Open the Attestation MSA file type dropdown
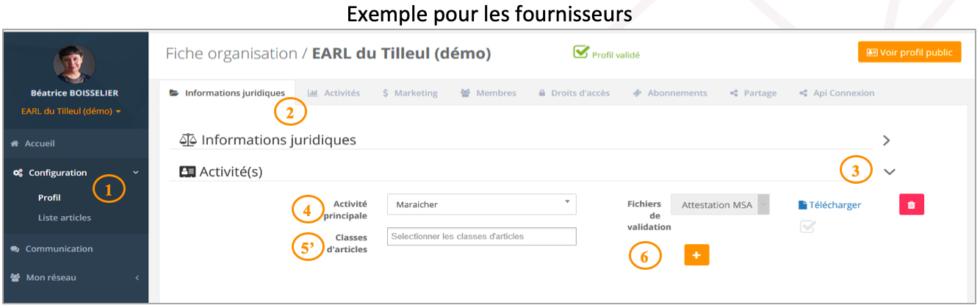The width and height of the screenshot is (980, 308). (x=720, y=205)
